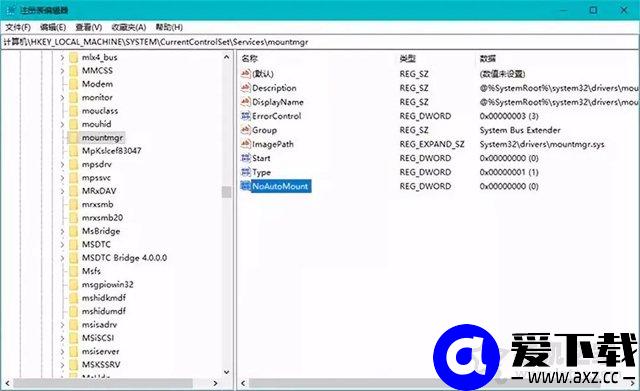Click the DWORD icon beside Type
This screenshot has height=391, width=640.
(246, 172)
